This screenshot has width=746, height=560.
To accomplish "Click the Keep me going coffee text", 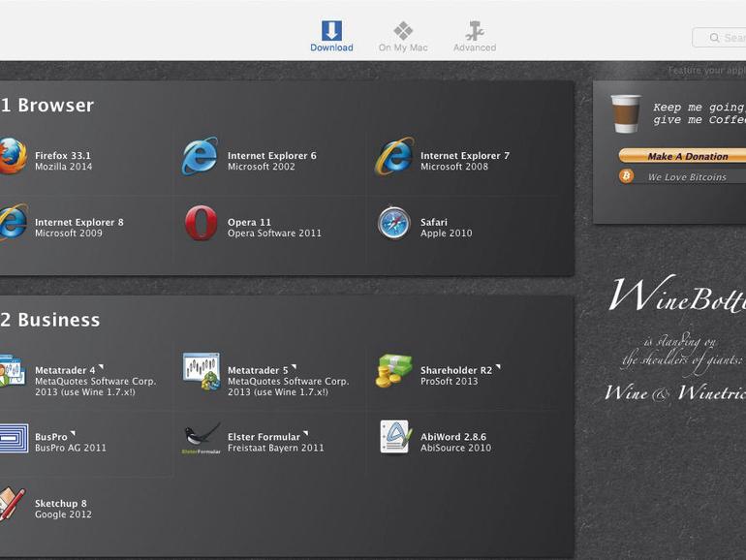I will 699,113.
